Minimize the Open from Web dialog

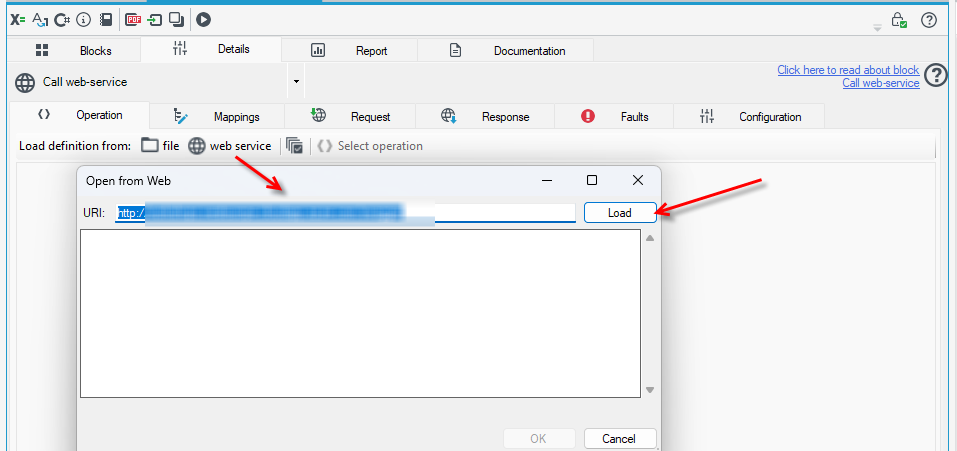point(546,181)
